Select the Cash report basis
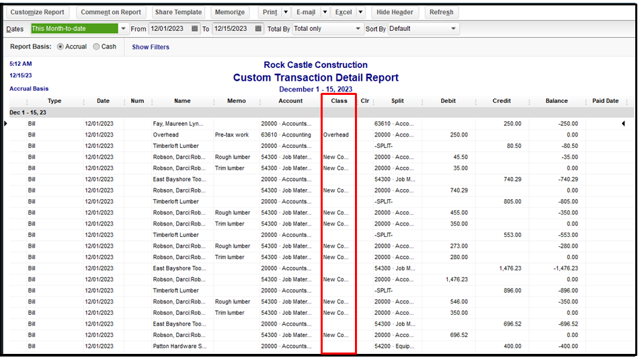The image size is (644, 364). pyautogui.click(x=96, y=47)
